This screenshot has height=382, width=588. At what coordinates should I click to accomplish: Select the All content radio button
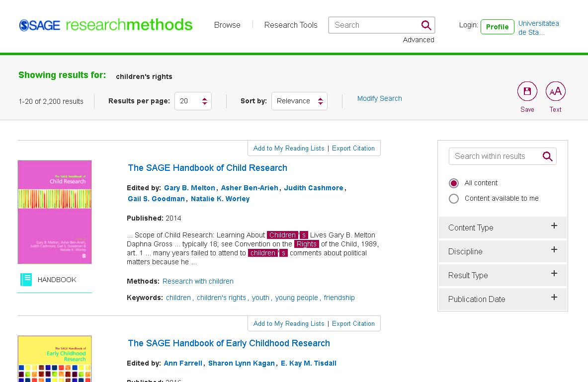pos(454,183)
